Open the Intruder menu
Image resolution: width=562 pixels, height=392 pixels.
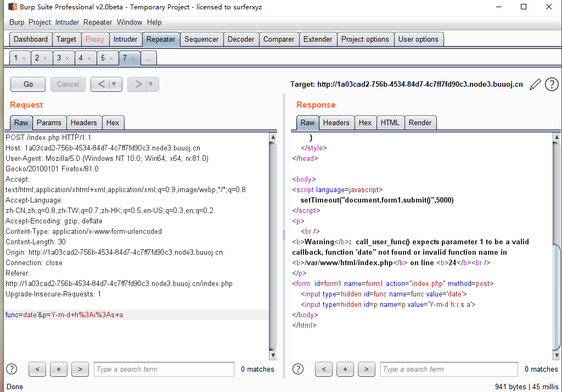[67, 23]
